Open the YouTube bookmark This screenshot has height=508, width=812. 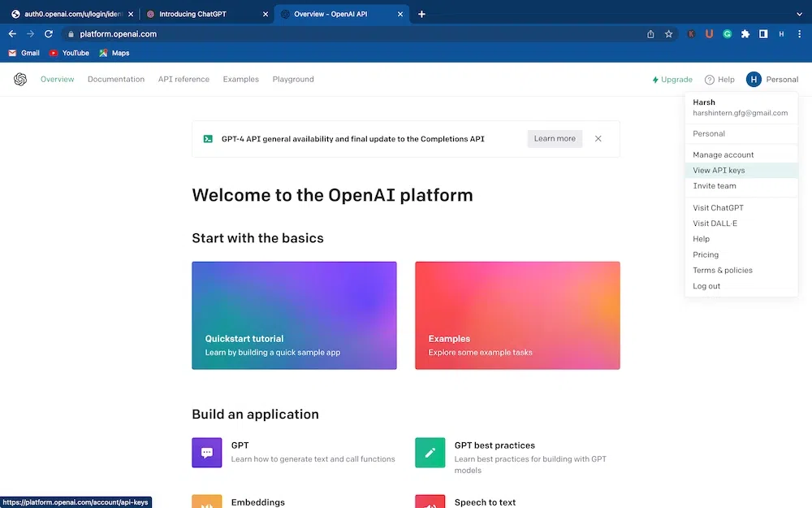[69, 53]
